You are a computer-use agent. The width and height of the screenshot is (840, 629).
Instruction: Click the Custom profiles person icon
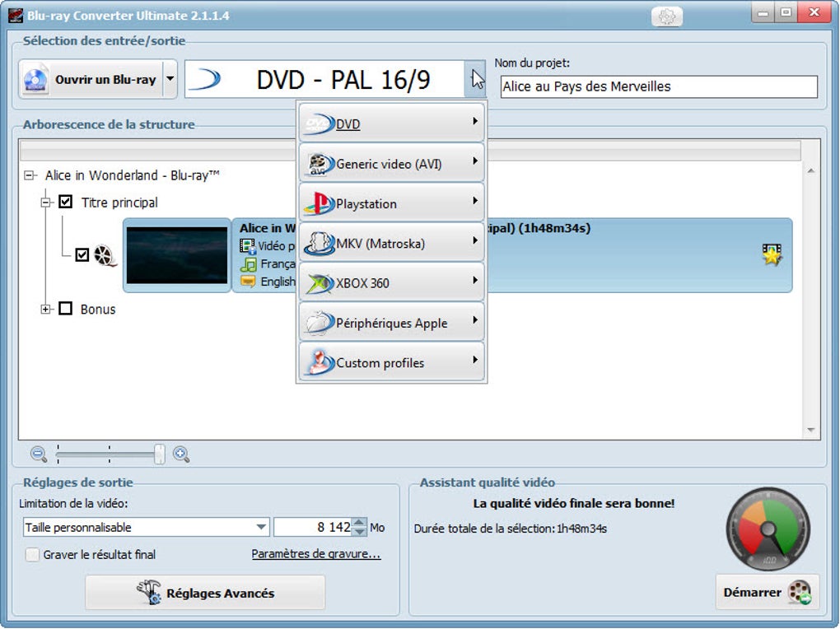pos(319,363)
